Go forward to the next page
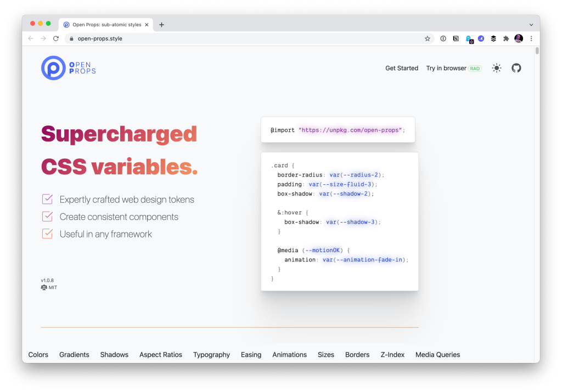This screenshot has height=392, width=562. coord(43,39)
